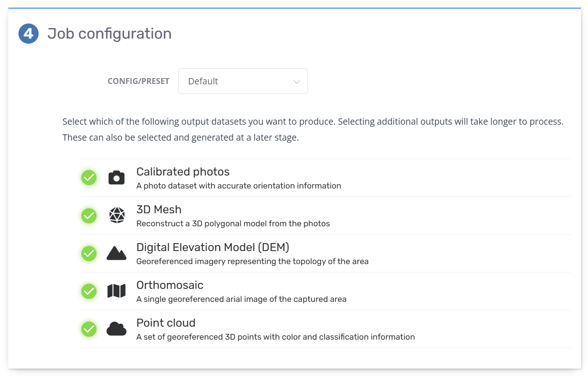This screenshot has width=588, height=377.
Task: Click the 3D Mesh title
Action: pos(159,209)
